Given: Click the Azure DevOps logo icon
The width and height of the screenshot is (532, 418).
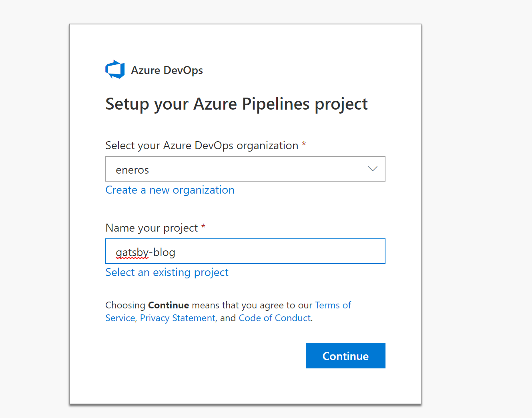Looking at the screenshot, I should tap(115, 70).
